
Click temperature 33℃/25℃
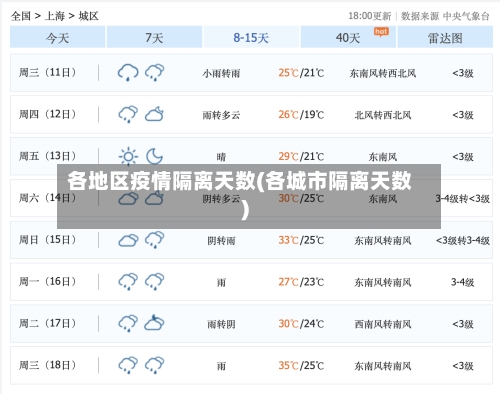pos(301,240)
